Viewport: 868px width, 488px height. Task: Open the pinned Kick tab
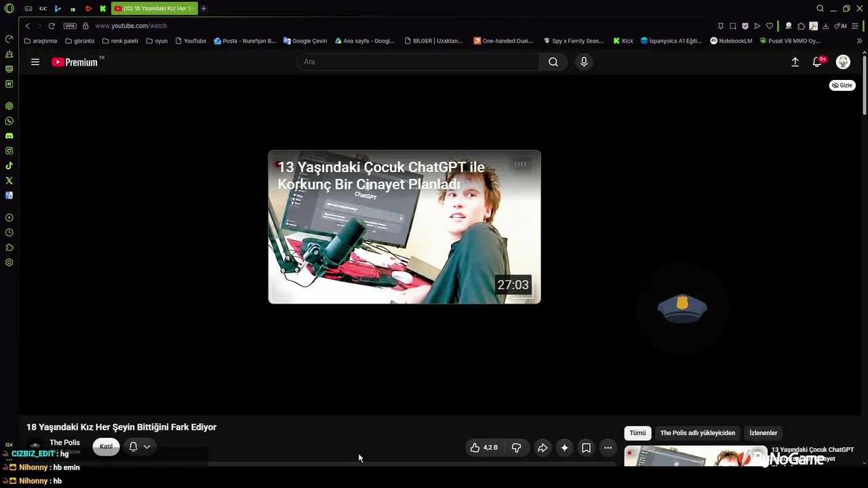(x=103, y=9)
